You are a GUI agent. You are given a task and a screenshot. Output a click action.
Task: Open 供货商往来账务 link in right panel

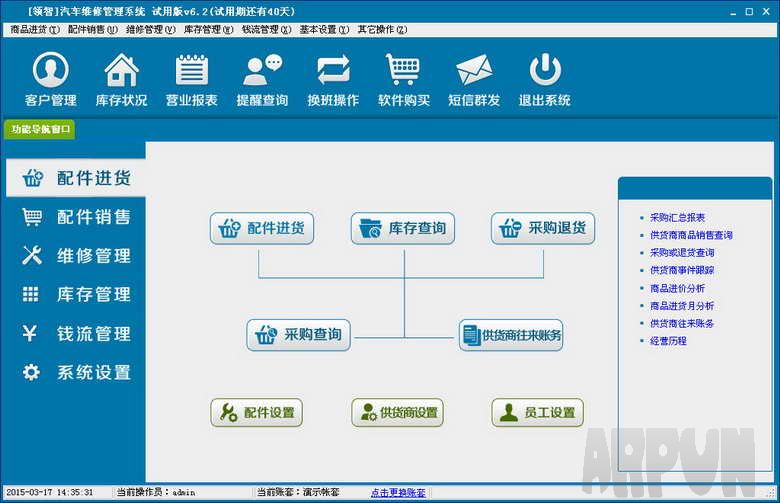[x=682, y=323]
